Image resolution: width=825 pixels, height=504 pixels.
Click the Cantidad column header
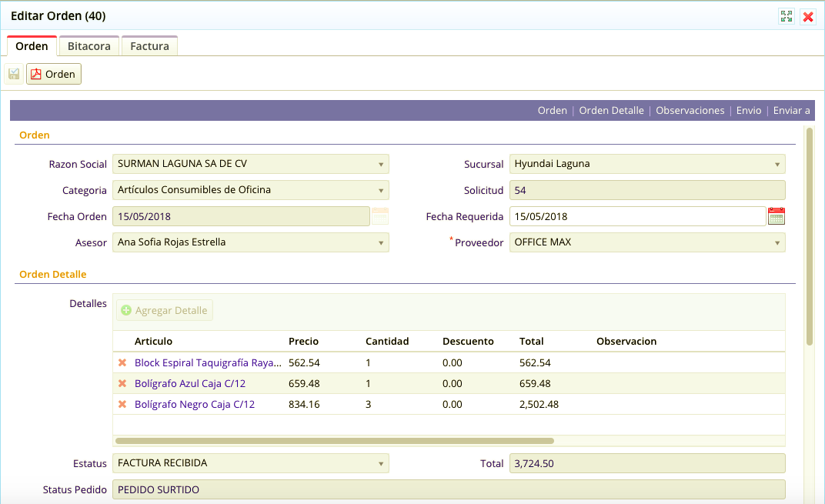387,341
